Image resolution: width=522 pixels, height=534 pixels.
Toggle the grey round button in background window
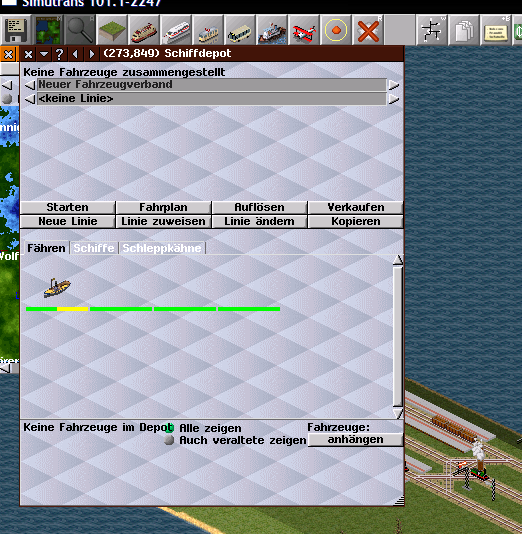pyautogui.click(x=7, y=99)
